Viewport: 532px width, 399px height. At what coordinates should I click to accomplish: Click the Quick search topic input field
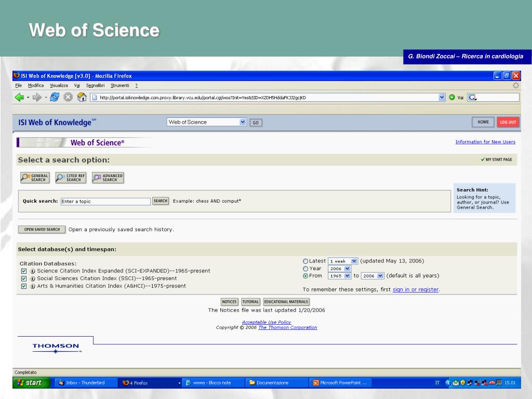105,202
